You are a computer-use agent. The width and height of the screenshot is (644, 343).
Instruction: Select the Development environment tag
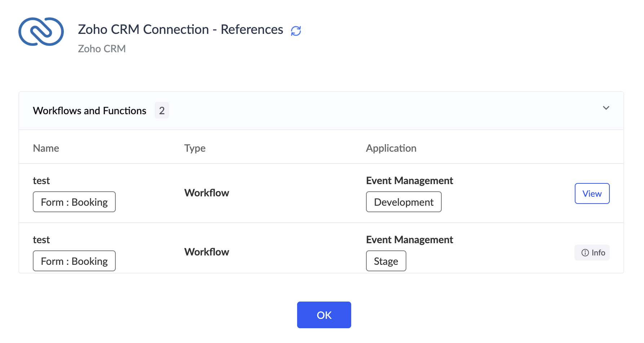tap(403, 202)
